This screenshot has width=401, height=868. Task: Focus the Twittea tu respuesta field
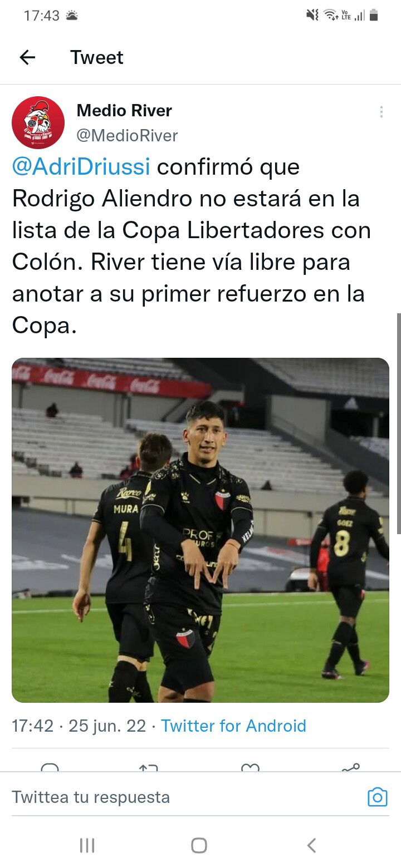pyautogui.click(x=184, y=797)
